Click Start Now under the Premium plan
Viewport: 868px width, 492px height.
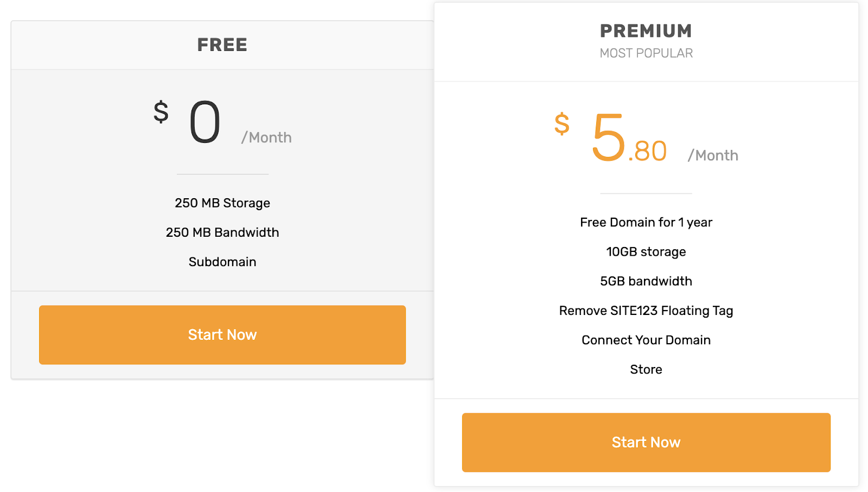(646, 442)
